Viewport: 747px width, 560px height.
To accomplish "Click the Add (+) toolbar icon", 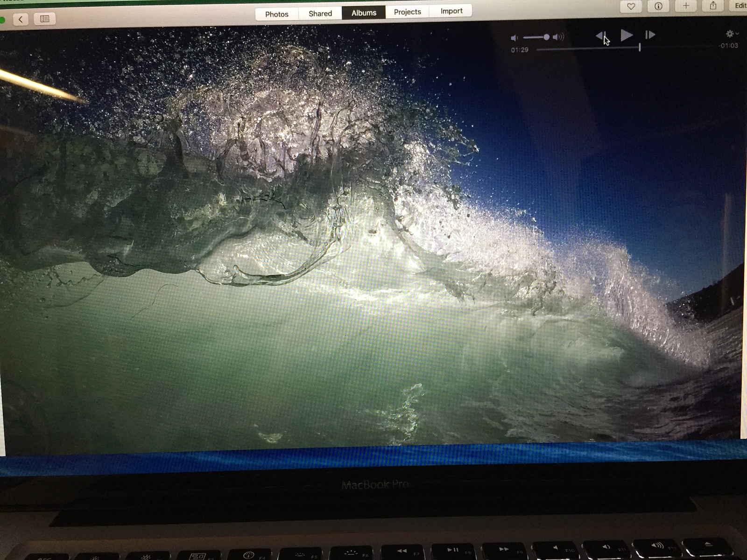I will coord(686,7).
